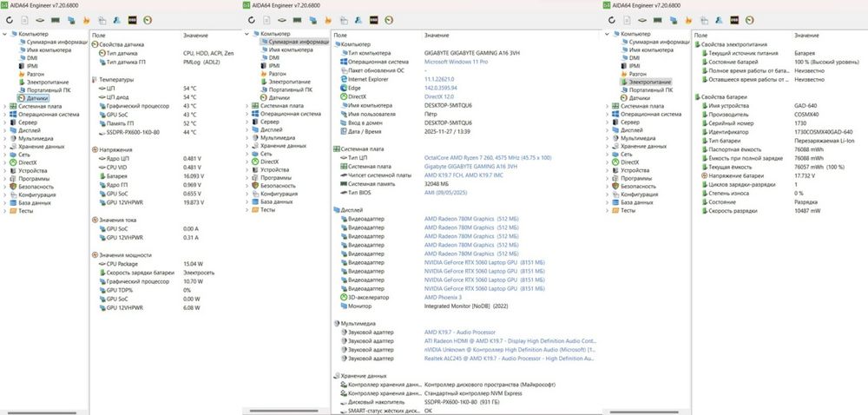Select DMI item in right window tree
The image size is (868, 415).
[x=635, y=58]
